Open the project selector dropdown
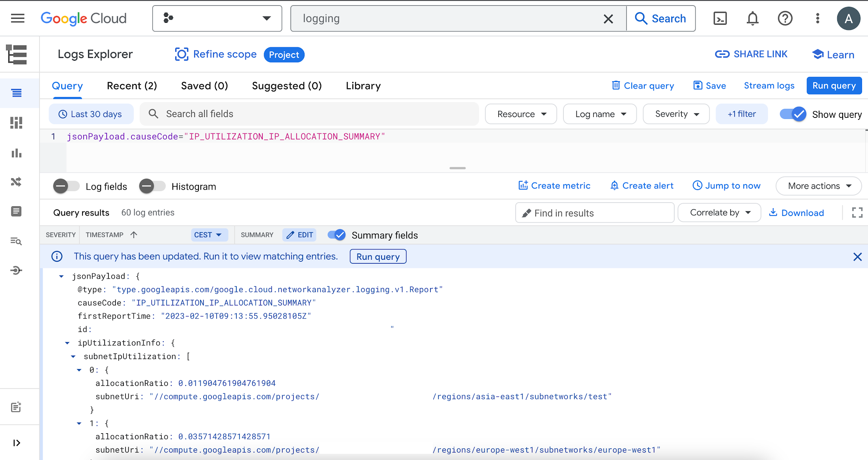 pyautogui.click(x=217, y=18)
